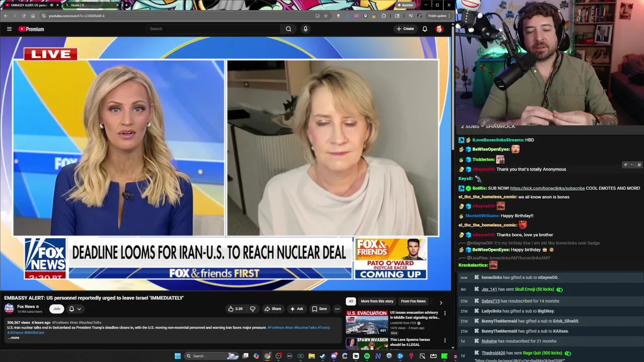
Task: Click the Create button
Action: pyautogui.click(x=405, y=29)
